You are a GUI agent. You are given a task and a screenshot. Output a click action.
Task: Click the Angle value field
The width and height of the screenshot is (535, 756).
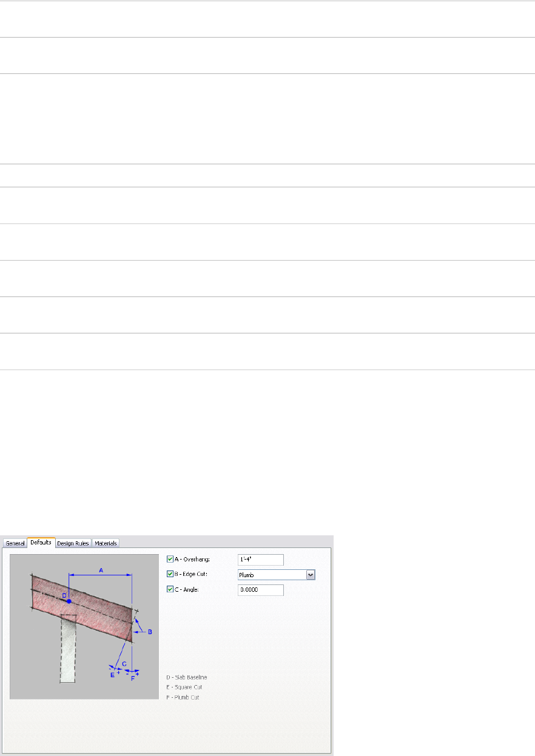pos(261,590)
